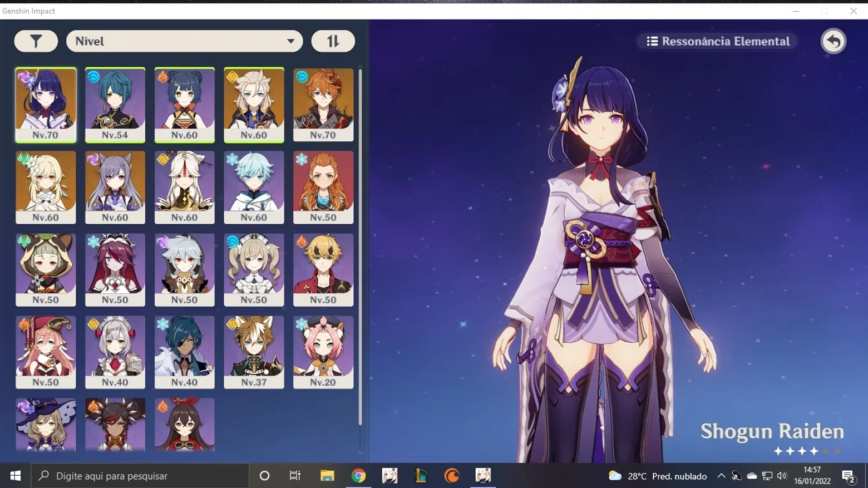This screenshot has height=488, width=868.
Task: Open Ressonância Elemental panel
Action: point(718,41)
